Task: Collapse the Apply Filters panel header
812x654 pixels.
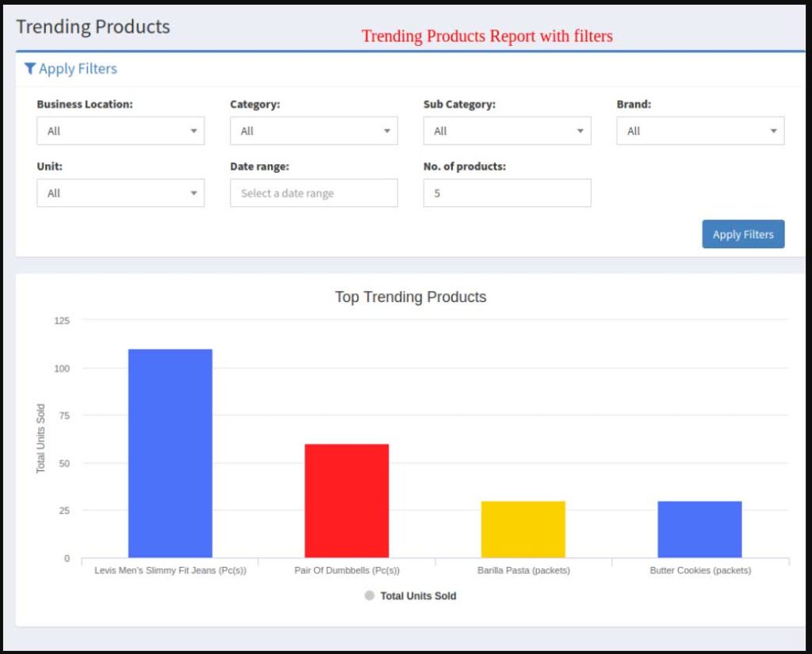Action: (78, 69)
